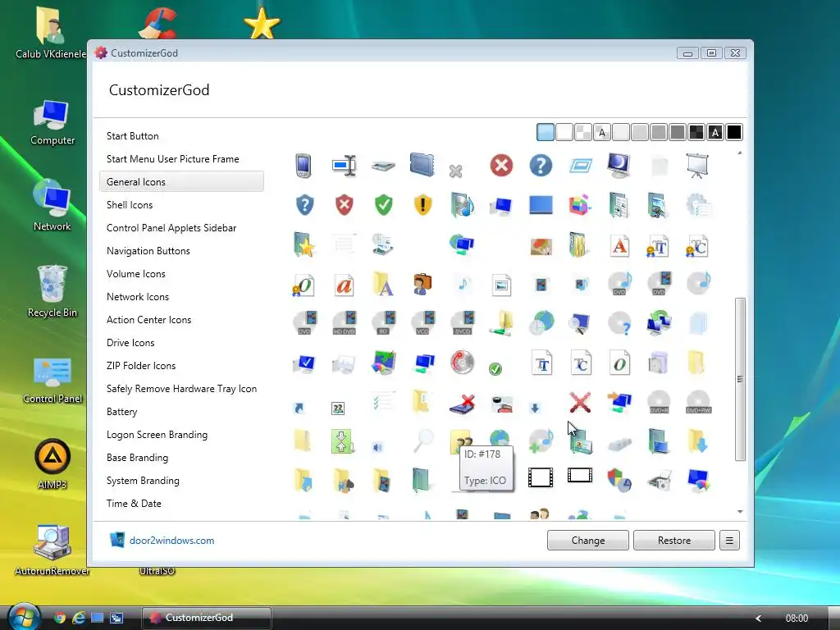This screenshot has height=630, width=840.
Task: Select the favorites star icon
Action: click(x=304, y=244)
